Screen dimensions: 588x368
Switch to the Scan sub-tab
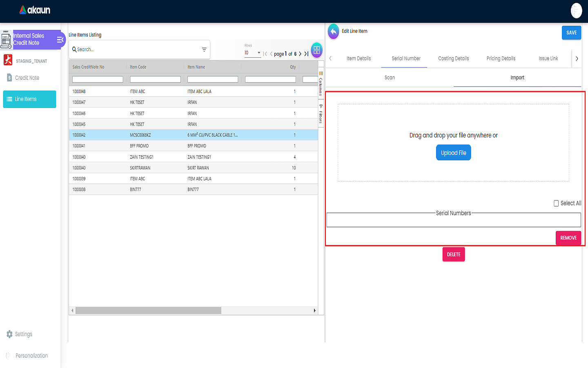[390, 78]
